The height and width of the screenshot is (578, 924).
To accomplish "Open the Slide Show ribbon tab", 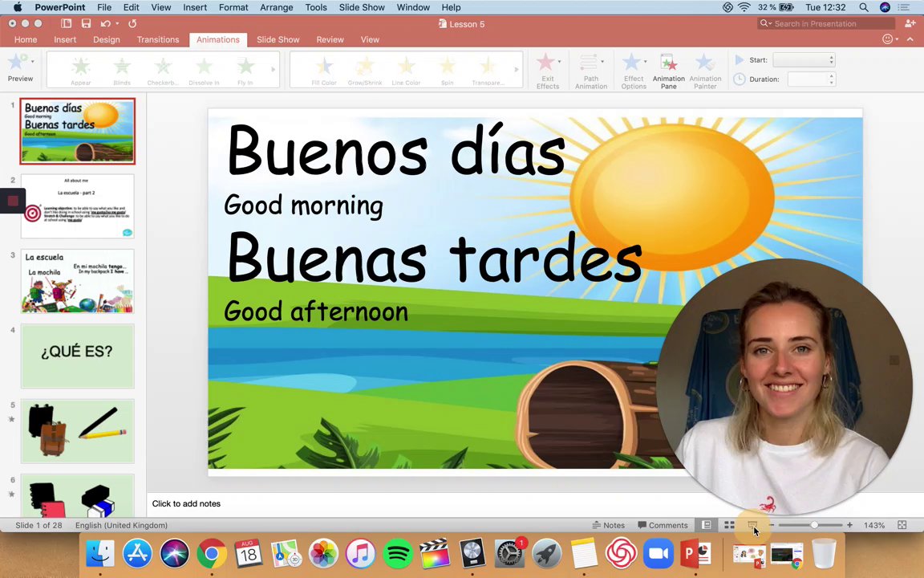I will pyautogui.click(x=278, y=39).
